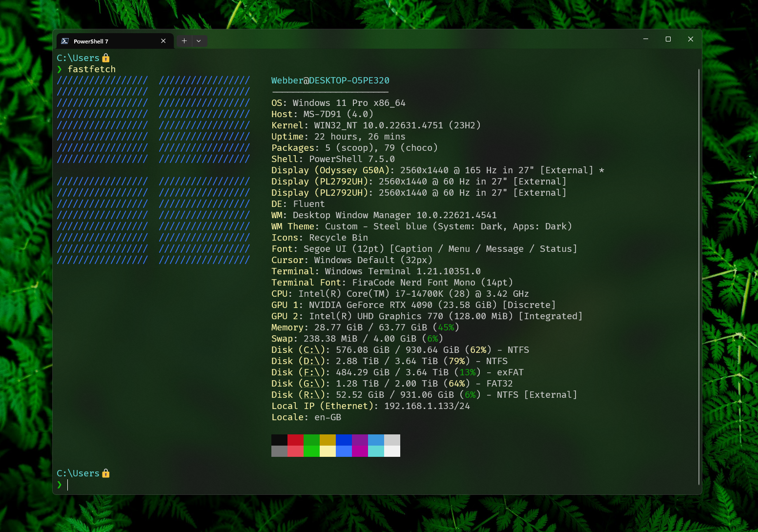Open a new tab with the plus icon
This screenshot has height=532, width=758.
(x=184, y=41)
